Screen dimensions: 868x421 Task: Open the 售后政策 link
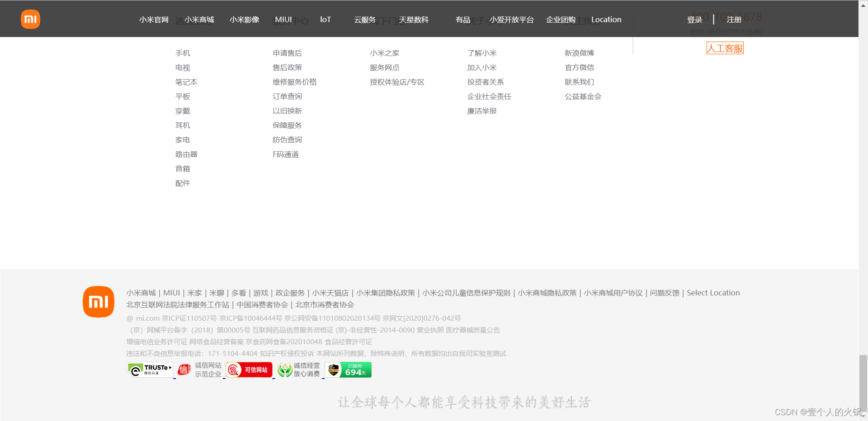point(288,68)
